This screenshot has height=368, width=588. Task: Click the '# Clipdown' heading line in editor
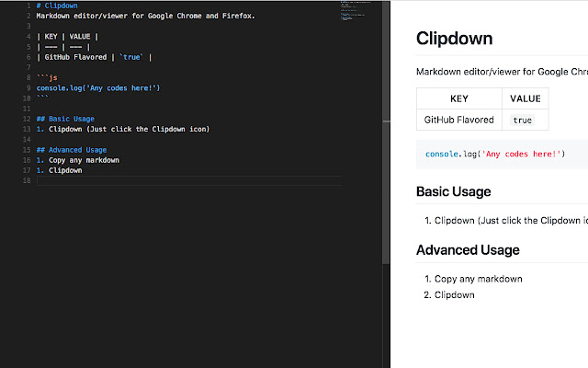(x=57, y=6)
